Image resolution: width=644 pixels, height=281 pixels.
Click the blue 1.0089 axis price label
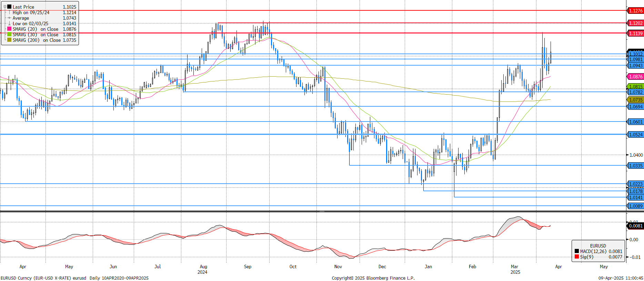pos(635,206)
